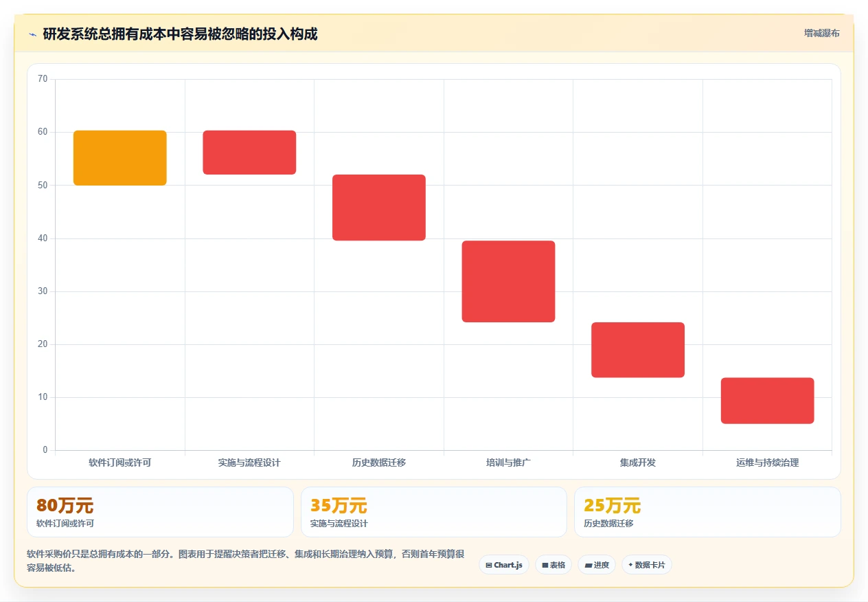Click the 历史数据迁移 x-axis label

pyautogui.click(x=379, y=462)
